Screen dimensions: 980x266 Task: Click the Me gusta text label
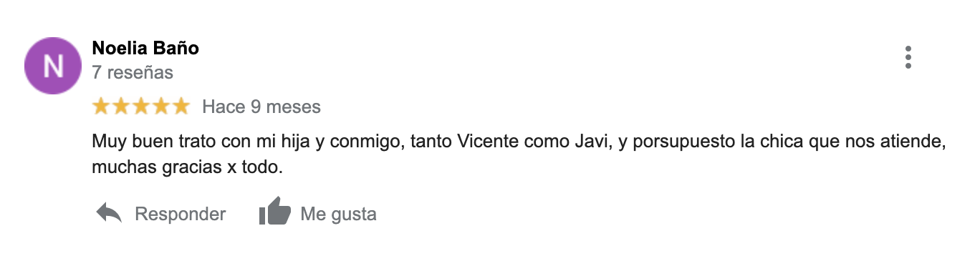click(x=338, y=214)
